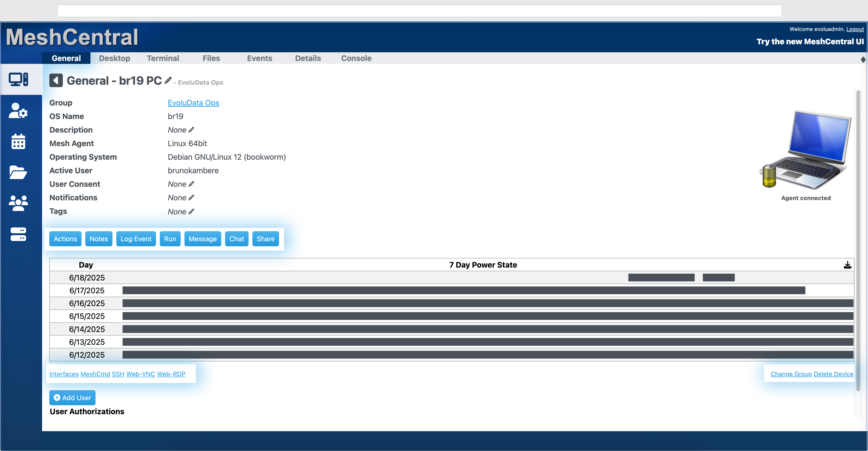The width and height of the screenshot is (868, 451).
Task: Open My Users group icon
Action: (19, 203)
